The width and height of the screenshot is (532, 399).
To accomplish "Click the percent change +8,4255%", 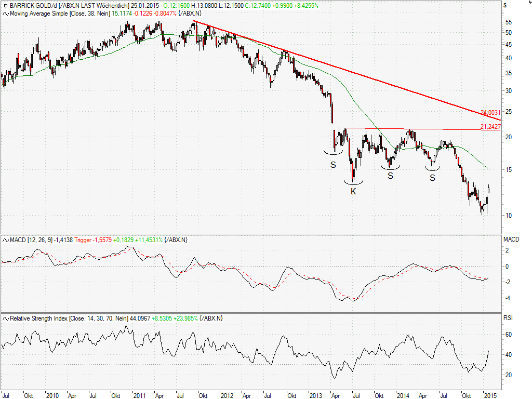I will (x=306, y=6).
